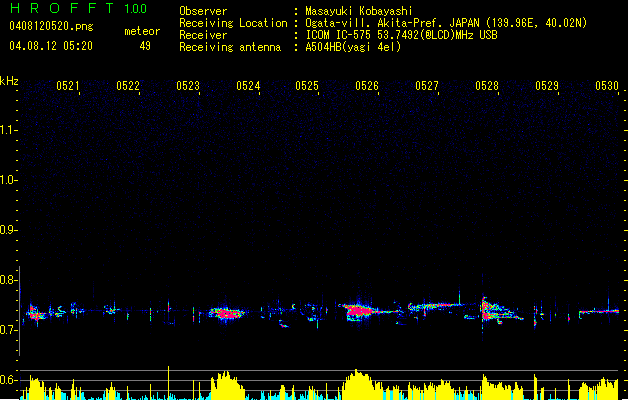Click the 1.0 kHz axis tick label
This screenshot has height=400, width=629.
(8, 180)
